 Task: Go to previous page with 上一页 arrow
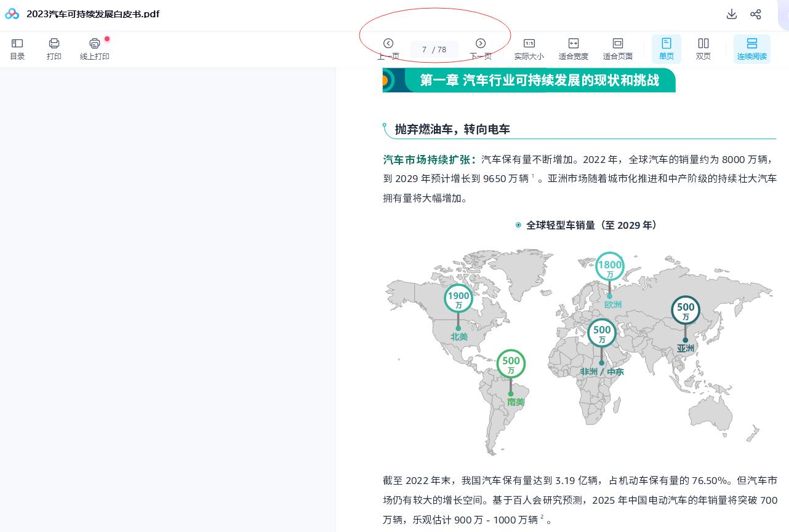[388, 44]
